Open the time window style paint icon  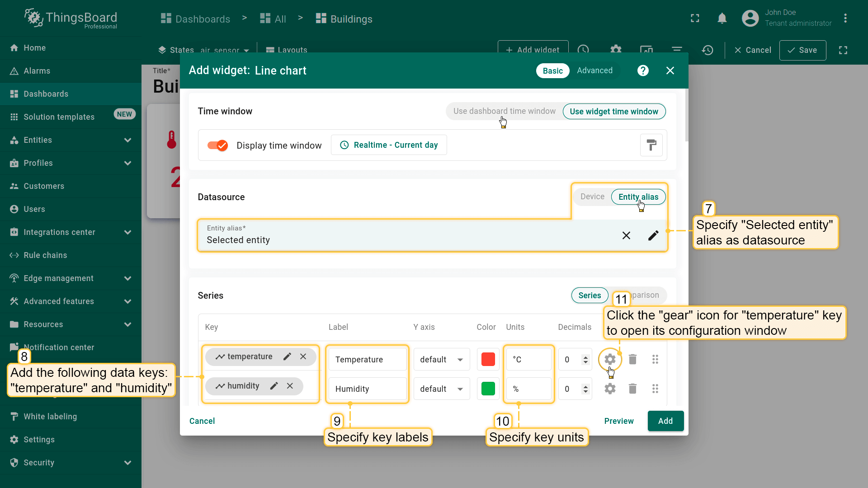tap(651, 145)
